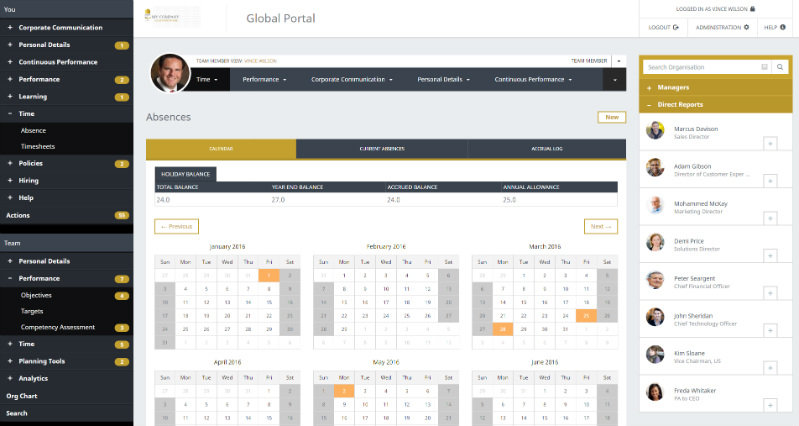Select the Holiday Balance tab
799x426 pixels.
coord(185,174)
